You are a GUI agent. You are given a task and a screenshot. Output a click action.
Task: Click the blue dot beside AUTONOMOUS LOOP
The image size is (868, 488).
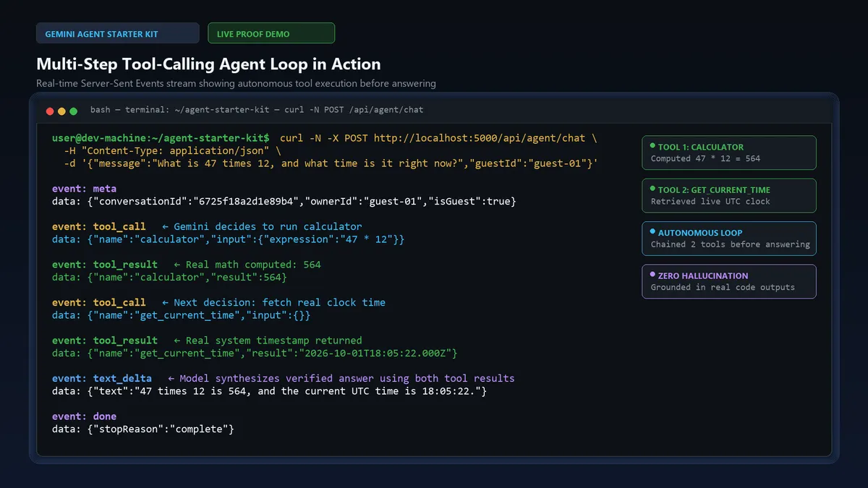652,232
